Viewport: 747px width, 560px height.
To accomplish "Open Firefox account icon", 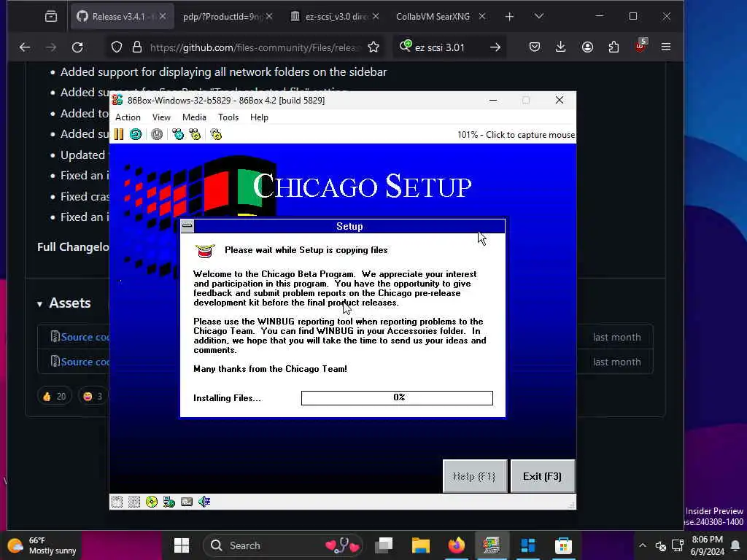I will [x=587, y=47].
